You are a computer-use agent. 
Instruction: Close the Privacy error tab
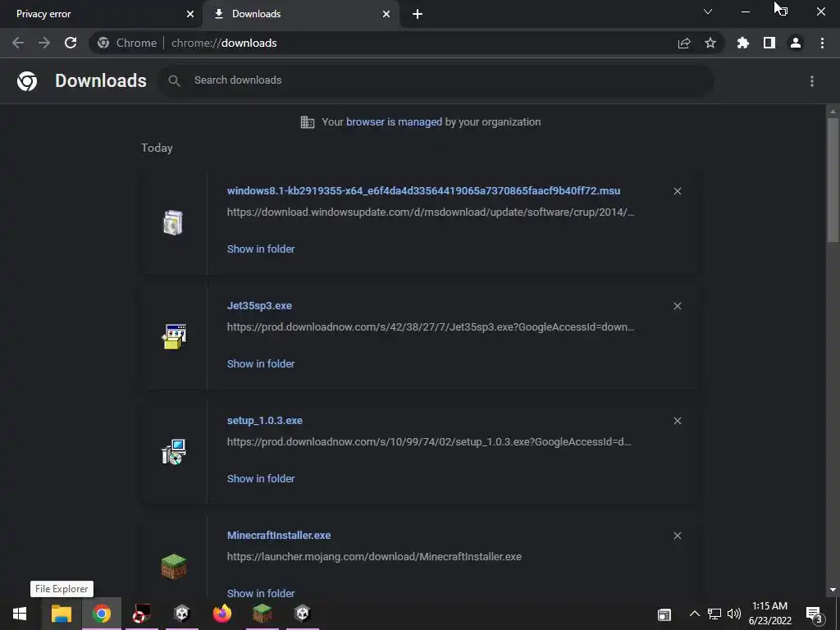(190, 14)
